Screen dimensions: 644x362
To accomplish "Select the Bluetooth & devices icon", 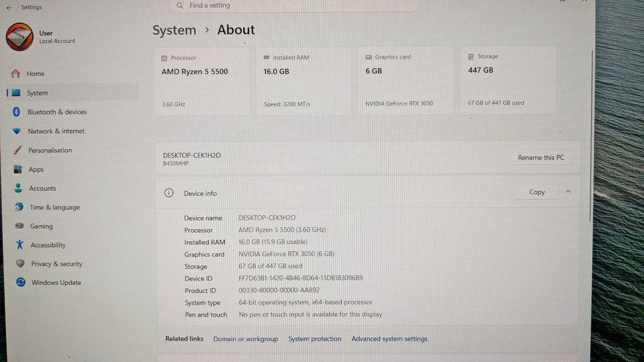I will point(16,112).
